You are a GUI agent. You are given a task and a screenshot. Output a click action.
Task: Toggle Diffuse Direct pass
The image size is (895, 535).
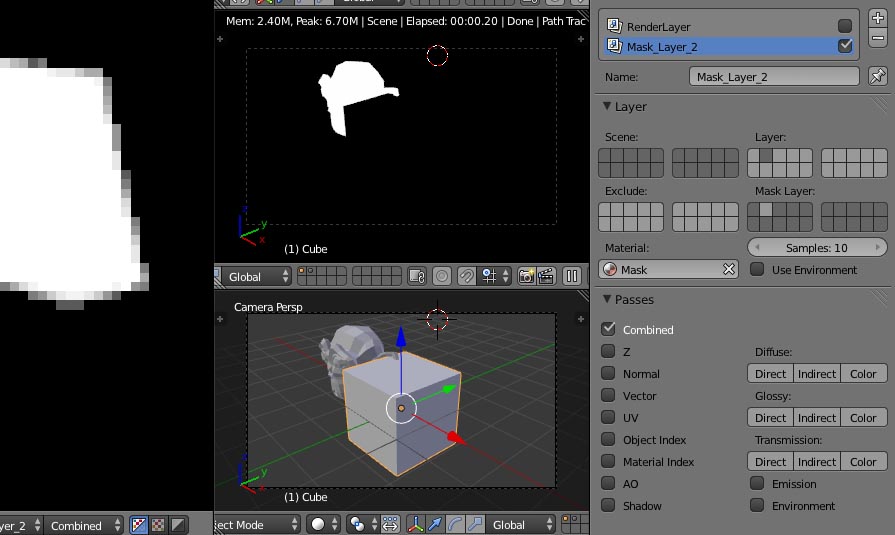771,373
